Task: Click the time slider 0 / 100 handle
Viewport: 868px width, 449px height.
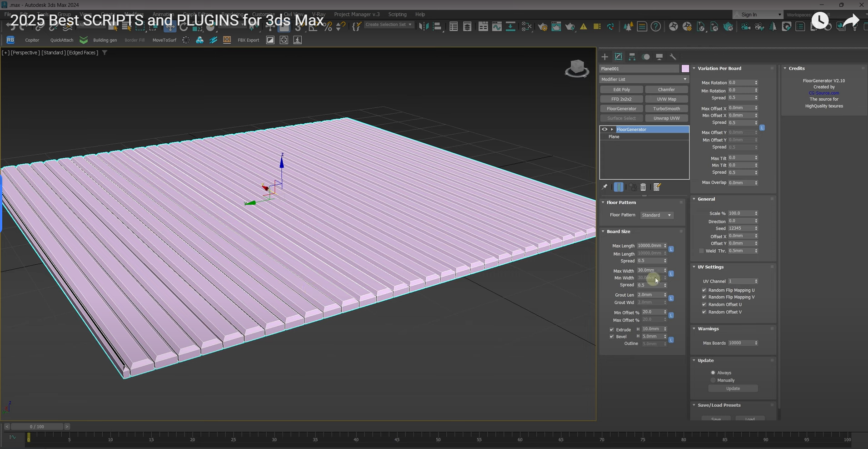Action: [37, 427]
